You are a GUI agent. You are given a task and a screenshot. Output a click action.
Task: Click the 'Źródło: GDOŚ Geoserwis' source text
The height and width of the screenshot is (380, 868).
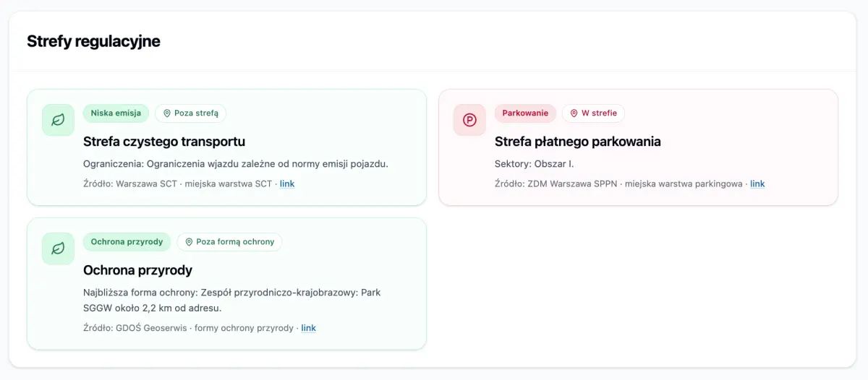(135, 328)
